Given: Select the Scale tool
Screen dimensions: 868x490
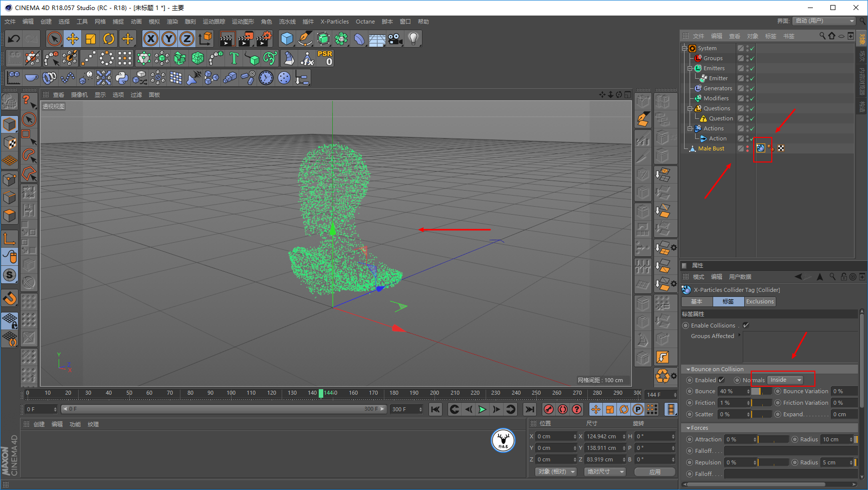Looking at the screenshot, I should (x=91, y=38).
